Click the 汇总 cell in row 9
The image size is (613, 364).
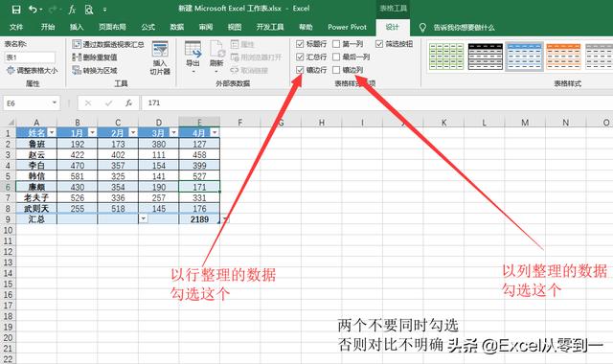tap(36, 219)
